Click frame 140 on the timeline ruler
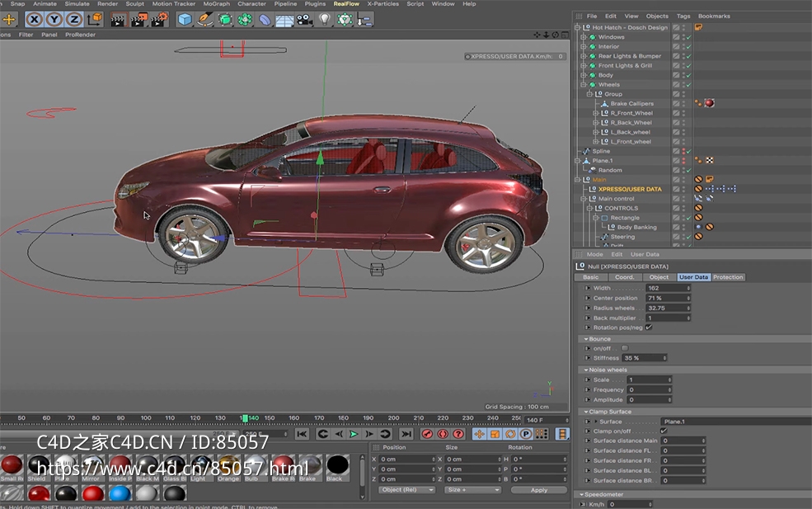Viewport: 812px width, 509px height. pyautogui.click(x=246, y=417)
